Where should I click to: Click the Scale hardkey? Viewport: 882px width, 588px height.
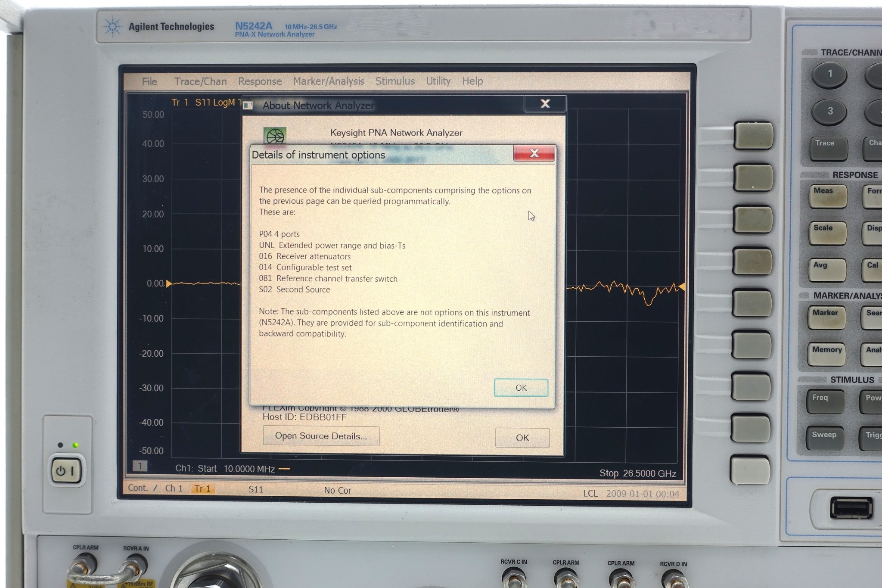pyautogui.click(x=827, y=233)
